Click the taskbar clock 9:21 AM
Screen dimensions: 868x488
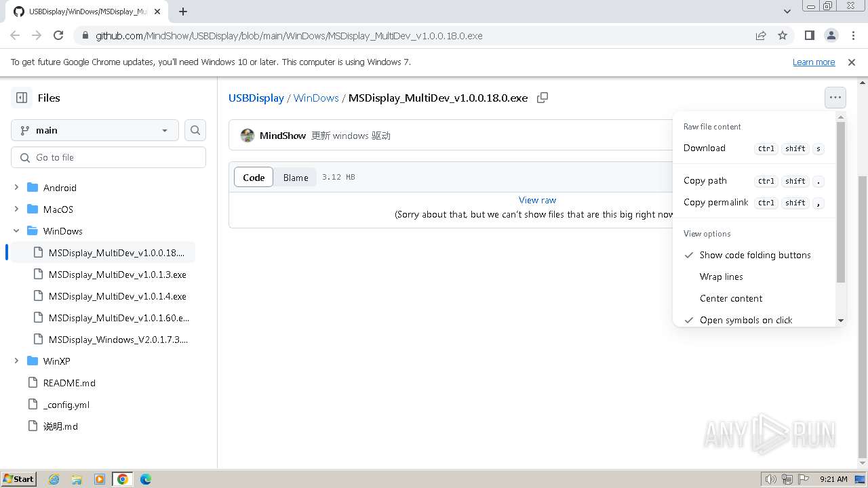tap(833, 479)
